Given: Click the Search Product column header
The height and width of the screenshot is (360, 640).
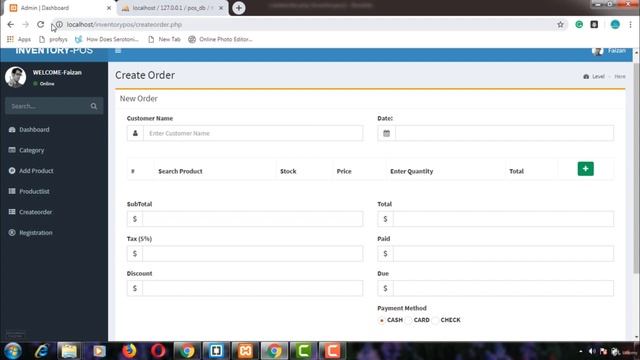Looking at the screenshot, I should pos(180,171).
